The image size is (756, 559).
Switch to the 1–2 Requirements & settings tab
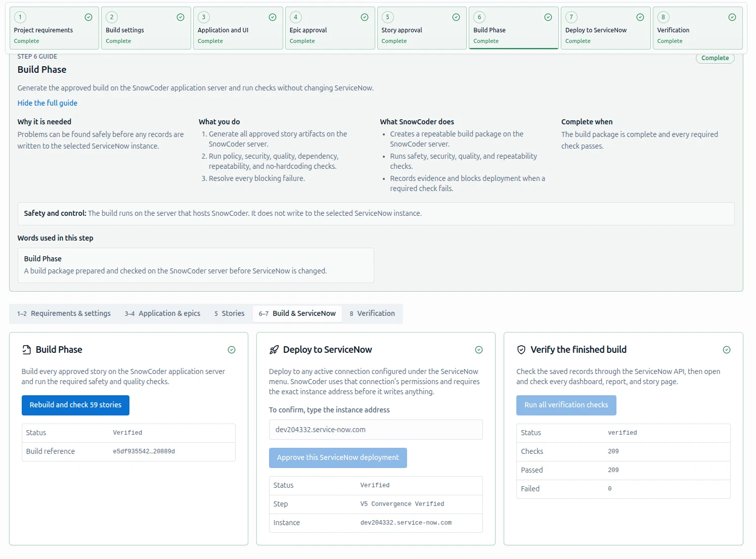pyautogui.click(x=64, y=313)
